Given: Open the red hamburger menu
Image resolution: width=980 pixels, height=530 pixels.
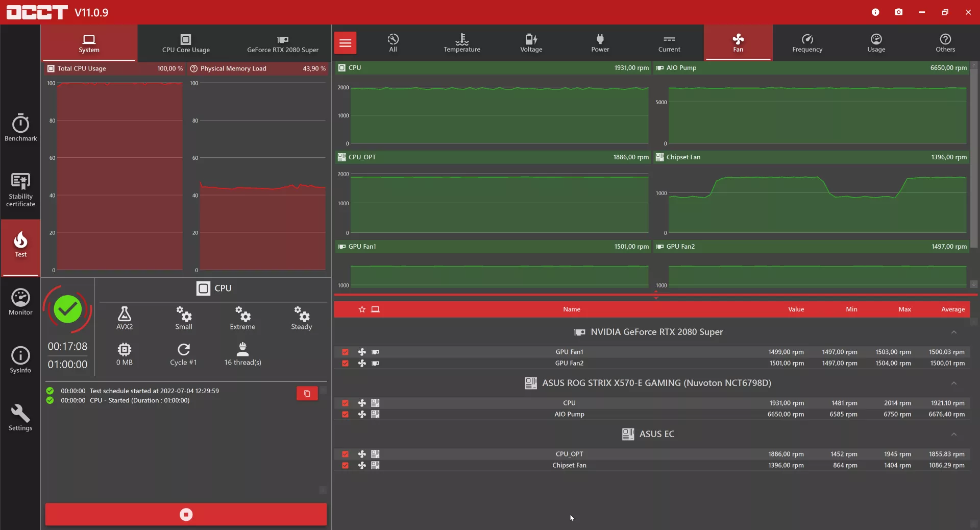Looking at the screenshot, I should coord(346,43).
